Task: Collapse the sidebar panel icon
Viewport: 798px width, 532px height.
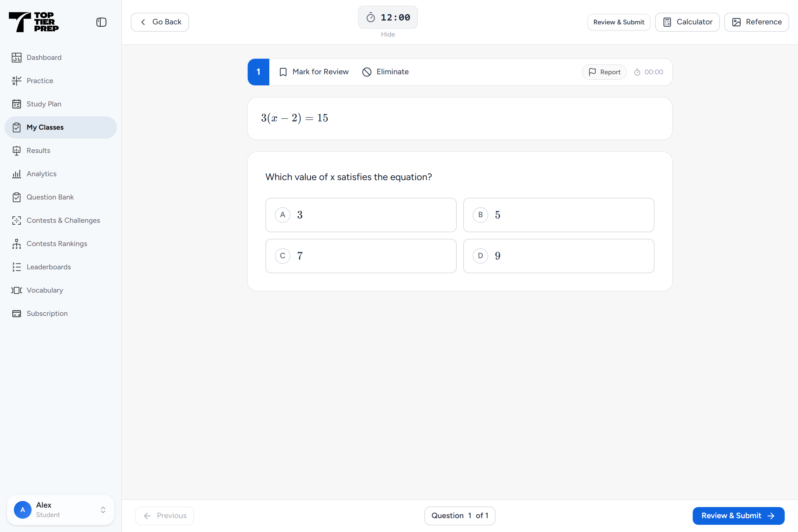Action: [x=101, y=22]
